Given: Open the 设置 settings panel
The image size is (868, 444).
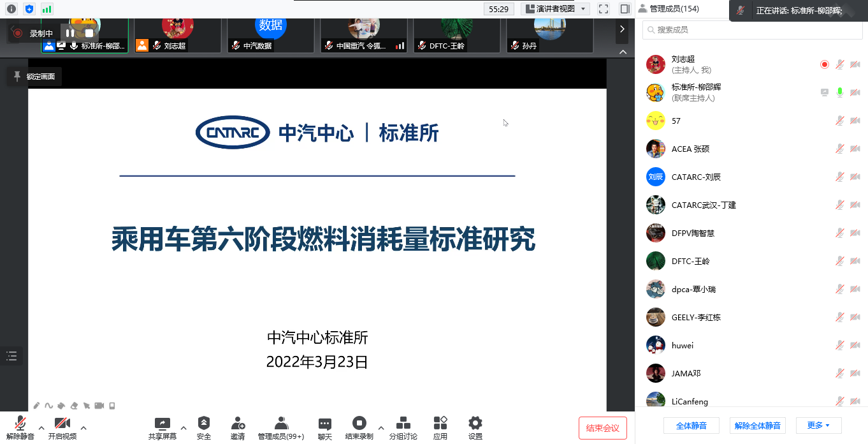Looking at the screenshot, I should pos(474,427).
